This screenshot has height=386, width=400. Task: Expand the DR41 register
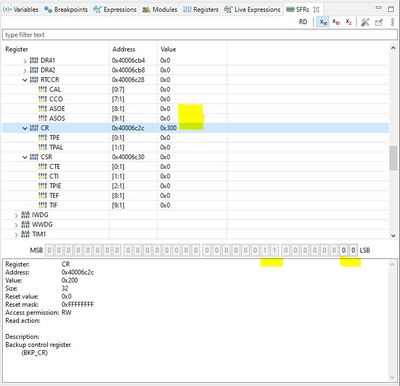point(25,61)
